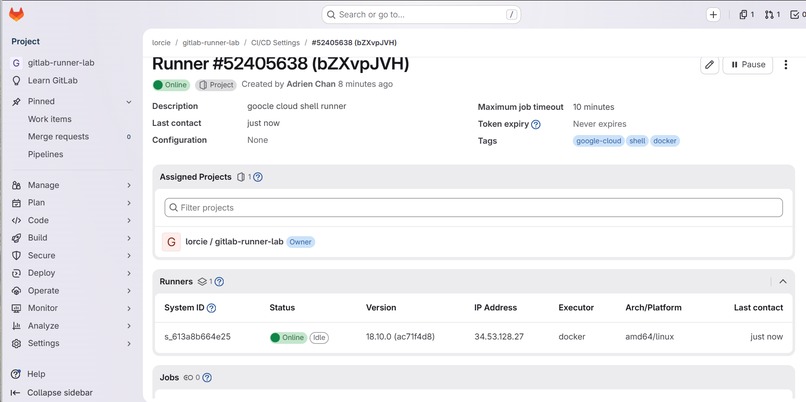
Task: Click the Pinned pin icon
Action: (16, 101)
